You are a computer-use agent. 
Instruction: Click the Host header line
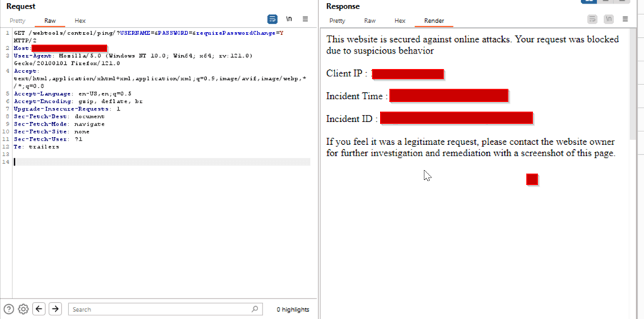(x=61, y=48)
